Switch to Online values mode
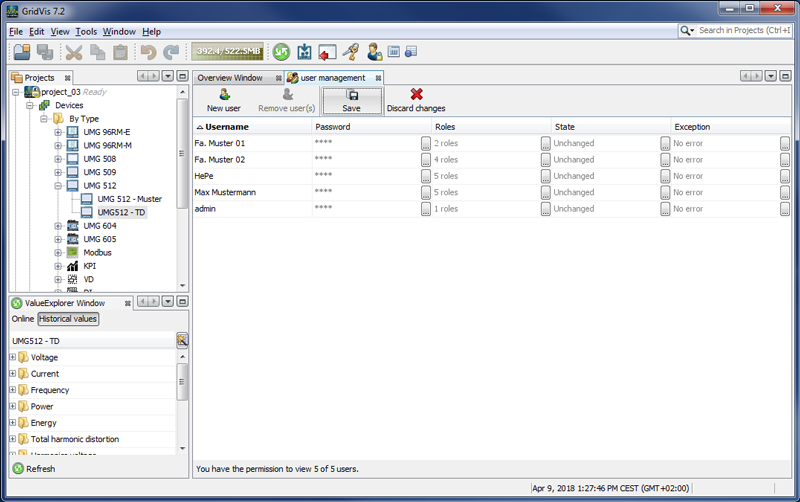800x502 pixels. coord(22,319)
